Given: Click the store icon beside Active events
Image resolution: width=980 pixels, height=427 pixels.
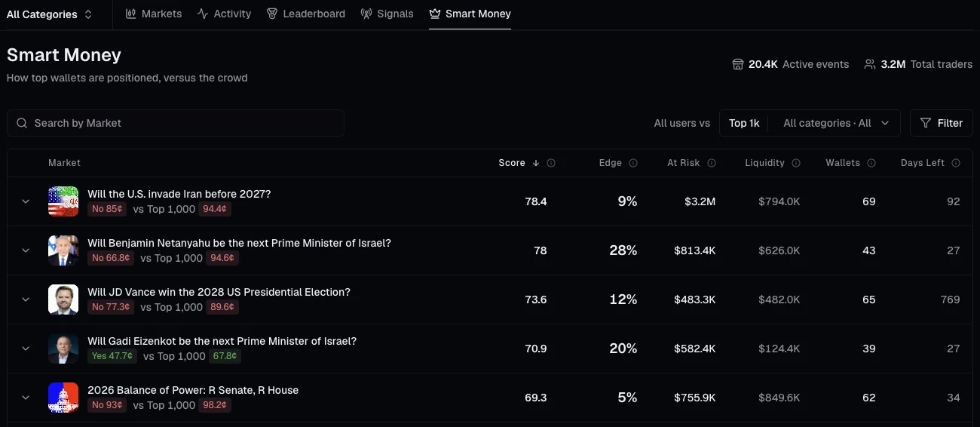Looking at the screenshot, I should (x=738, y=64).
